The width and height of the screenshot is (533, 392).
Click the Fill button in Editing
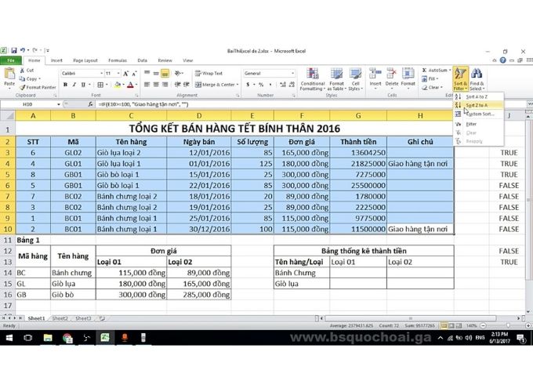(x=430, y=79)
